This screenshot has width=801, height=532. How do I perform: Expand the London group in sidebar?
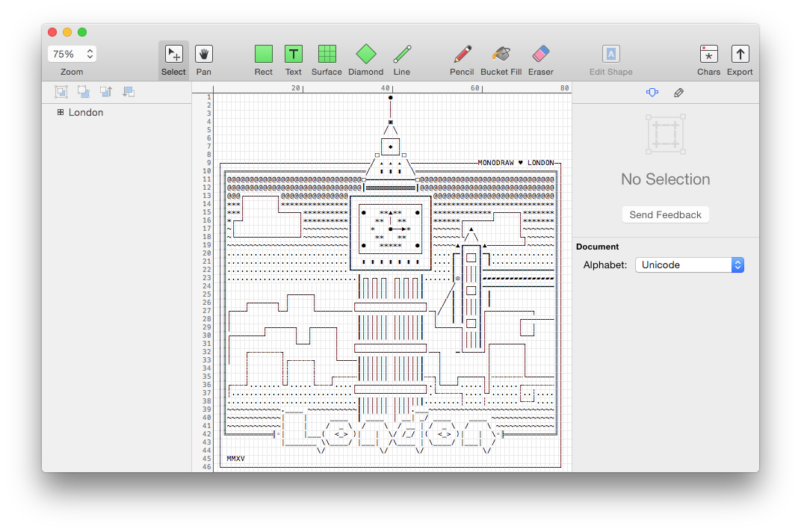click(61, 112)
